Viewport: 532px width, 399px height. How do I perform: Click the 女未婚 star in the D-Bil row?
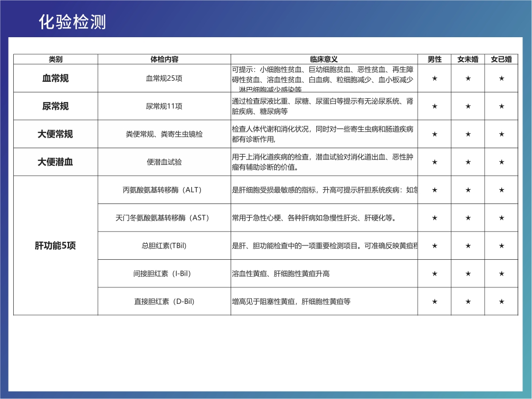pos(468,301)
